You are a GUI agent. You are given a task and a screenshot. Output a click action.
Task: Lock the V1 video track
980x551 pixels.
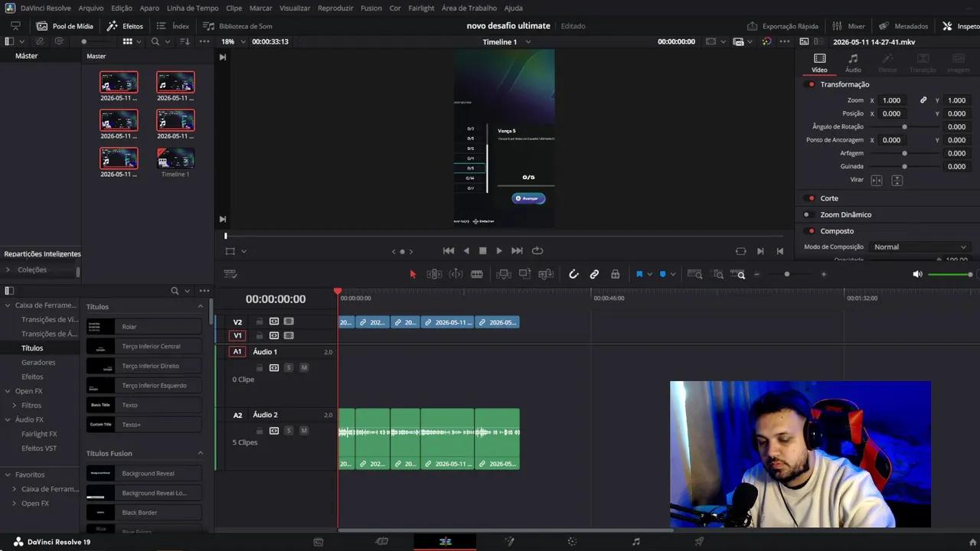[x=260, y=335]
